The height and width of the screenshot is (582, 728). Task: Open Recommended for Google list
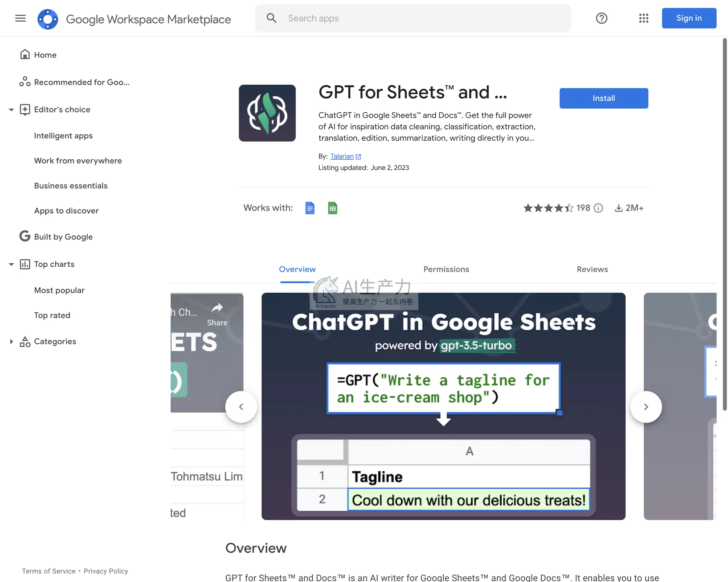point(81,82)
